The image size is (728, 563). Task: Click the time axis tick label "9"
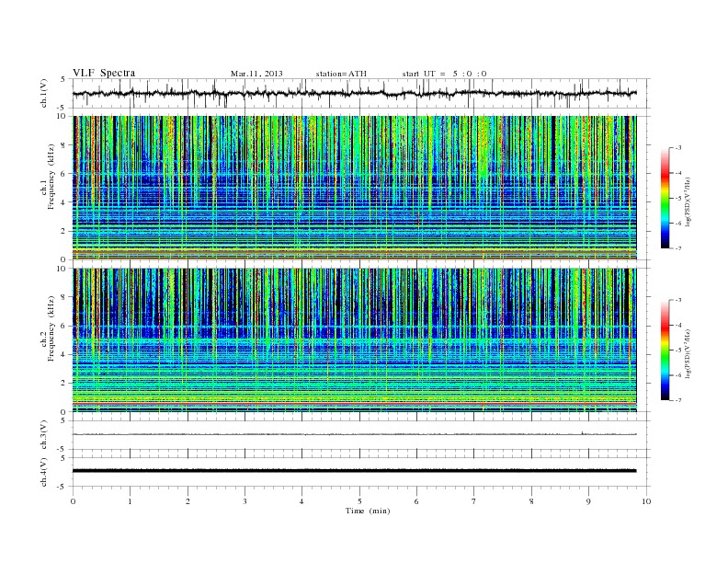click(588, 501)
